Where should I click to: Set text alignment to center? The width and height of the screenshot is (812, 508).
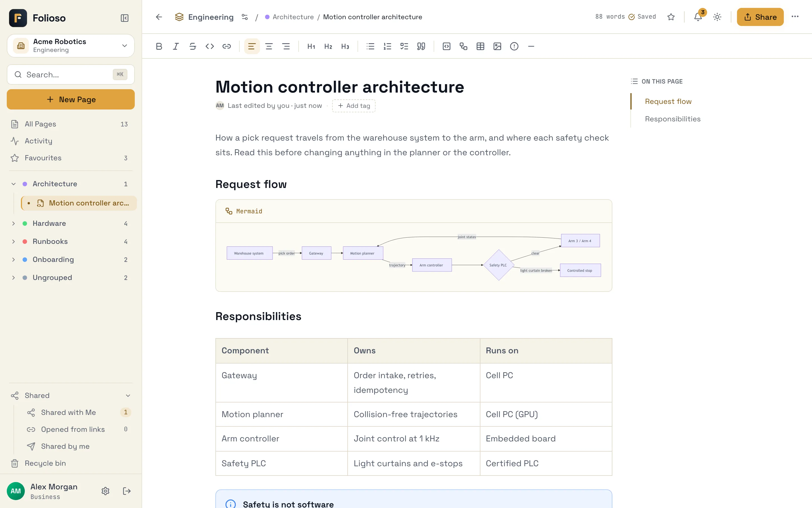269,46
